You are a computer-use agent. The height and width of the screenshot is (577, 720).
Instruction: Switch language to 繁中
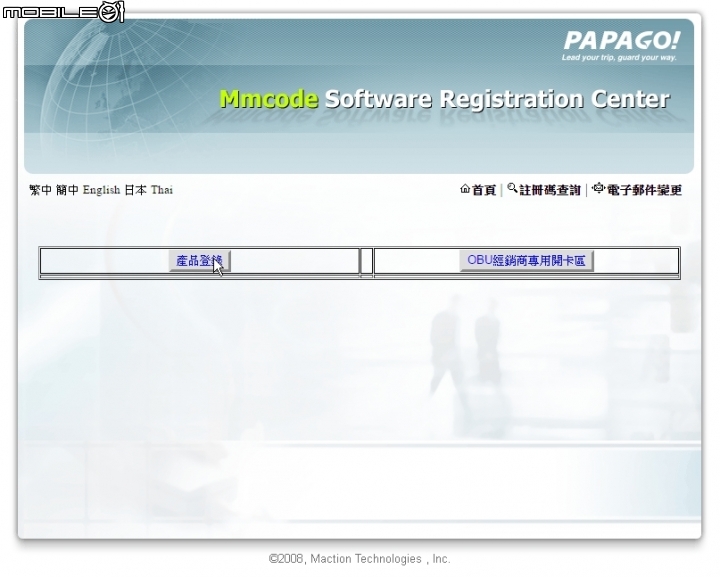pos(40,190)
